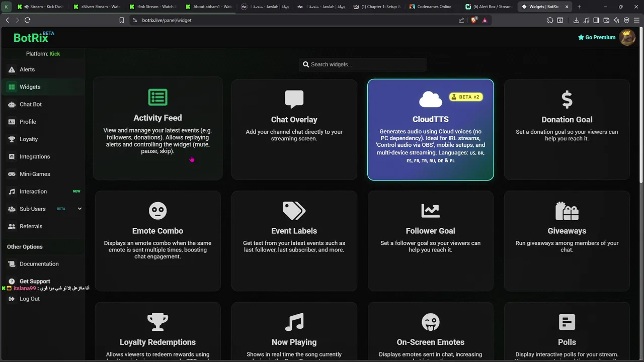The height and width of the screenshot is (362, 644).
Task: Click the Chat Bot robot icon
Action: click(x=12, y=104)
